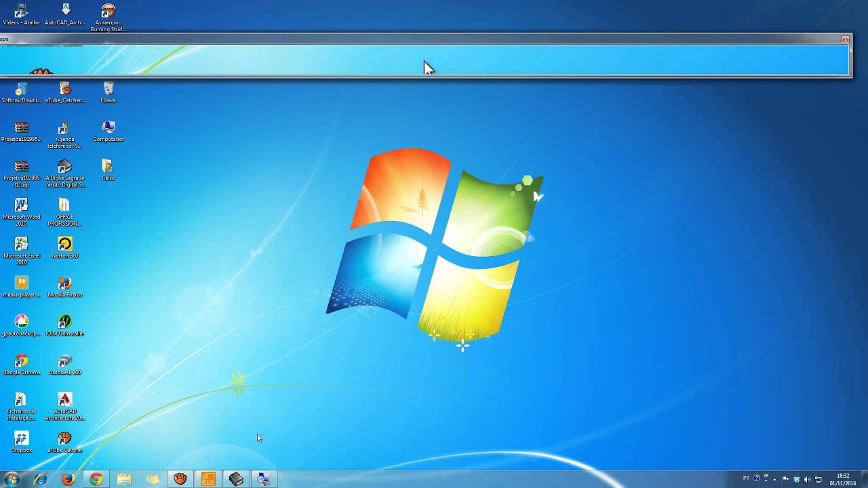The width and height of the screenshot is (868, 488).
Task: Open the sticky notes taskbar icon
Action: point(153,479)
